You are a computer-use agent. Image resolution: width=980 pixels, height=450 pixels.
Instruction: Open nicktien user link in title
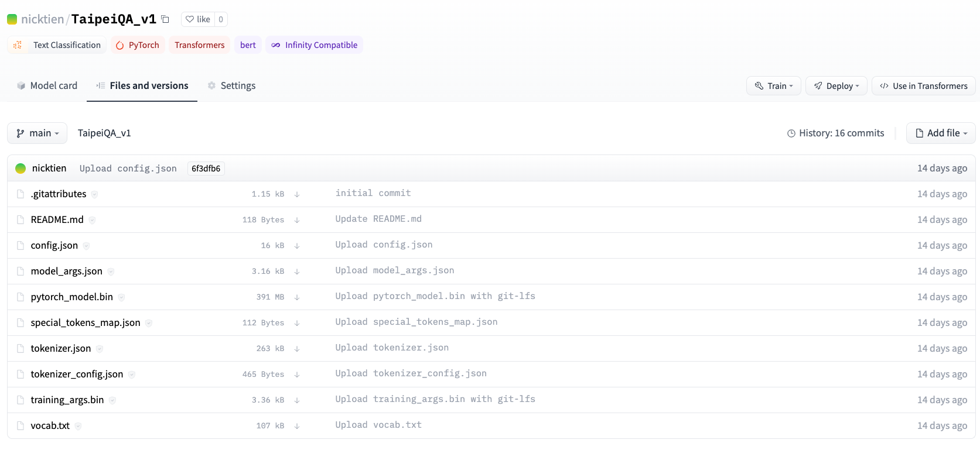(x=42, y=19)
